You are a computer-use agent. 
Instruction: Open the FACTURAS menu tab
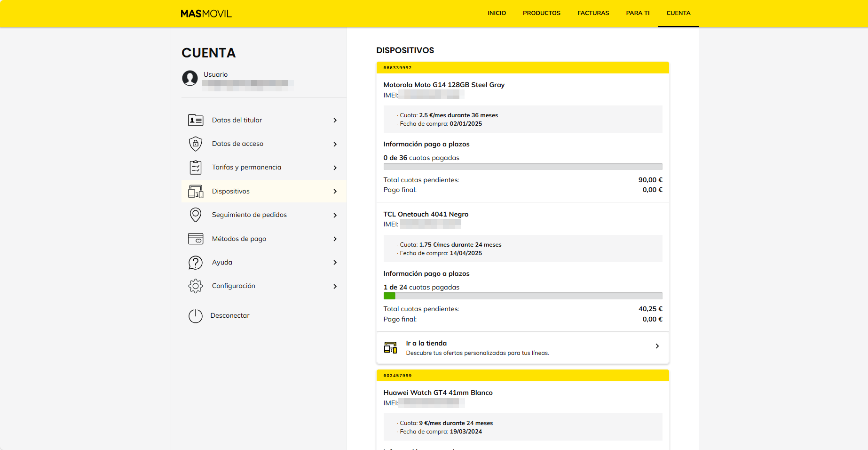[x=593, y=13]
